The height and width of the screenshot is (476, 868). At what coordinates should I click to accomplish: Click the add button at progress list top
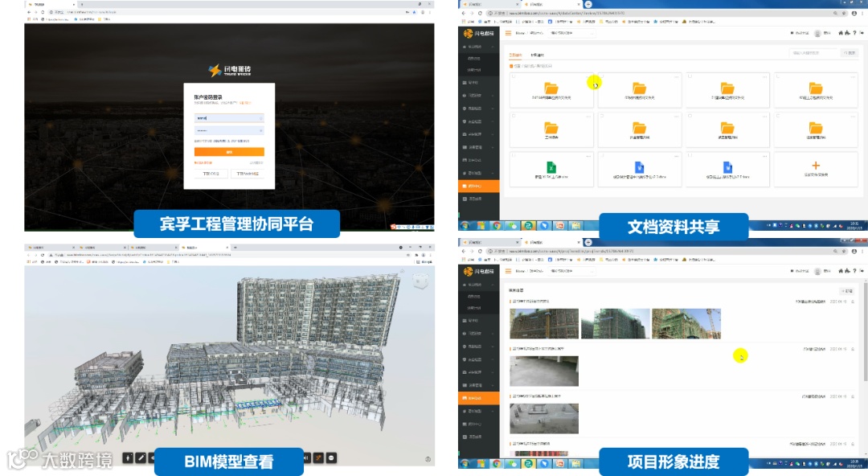(x=847, y=291)
